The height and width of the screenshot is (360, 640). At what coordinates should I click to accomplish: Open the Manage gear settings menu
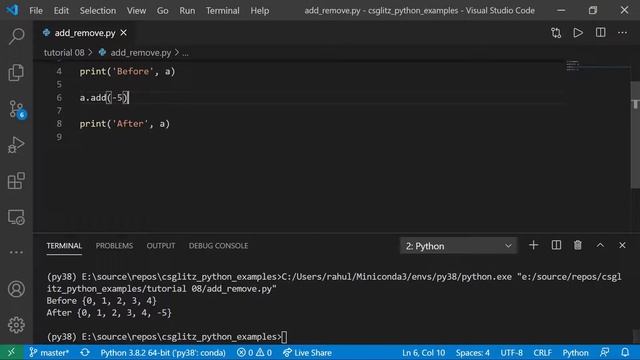(16, 325)
